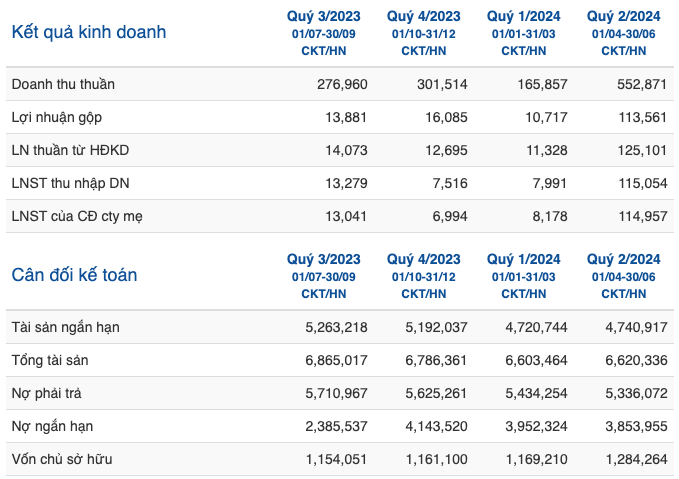Click the Tài sản ngắn hạn row label
Viewport: 679px width, 479px height.
coord(65,327)
